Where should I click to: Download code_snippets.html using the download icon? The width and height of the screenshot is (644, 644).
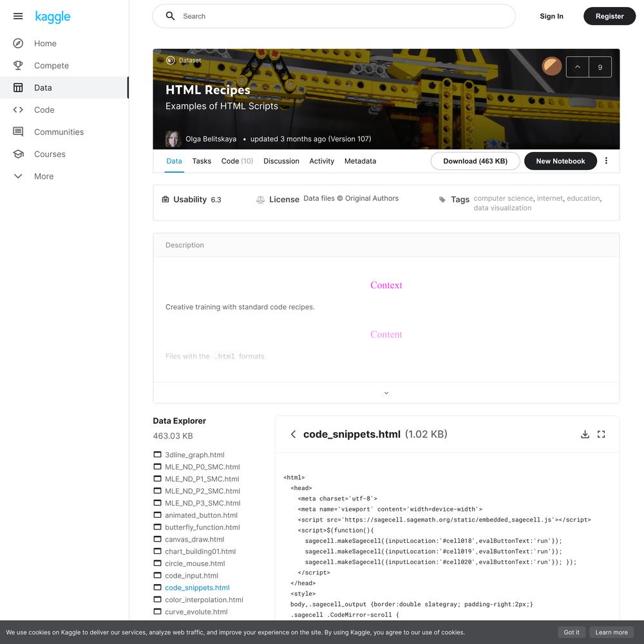(585, 434)
